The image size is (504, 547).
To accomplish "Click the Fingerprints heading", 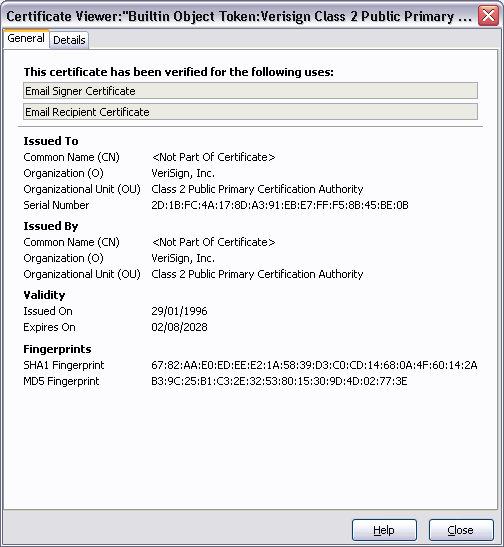I will [57, 349].
